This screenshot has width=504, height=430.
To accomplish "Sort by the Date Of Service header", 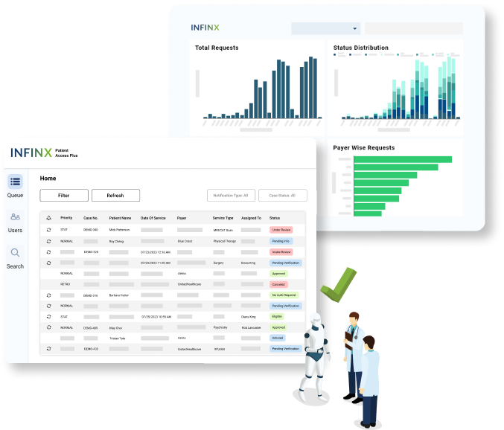I will 153,218.
